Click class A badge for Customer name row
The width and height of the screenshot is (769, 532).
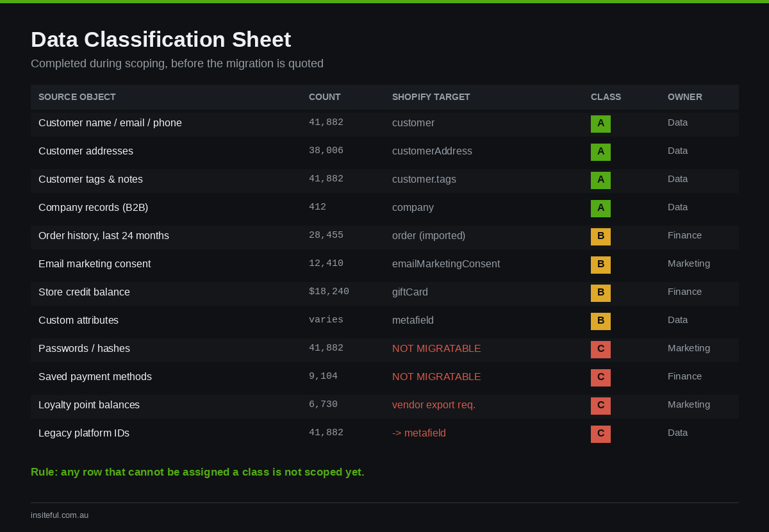point(600,124)
